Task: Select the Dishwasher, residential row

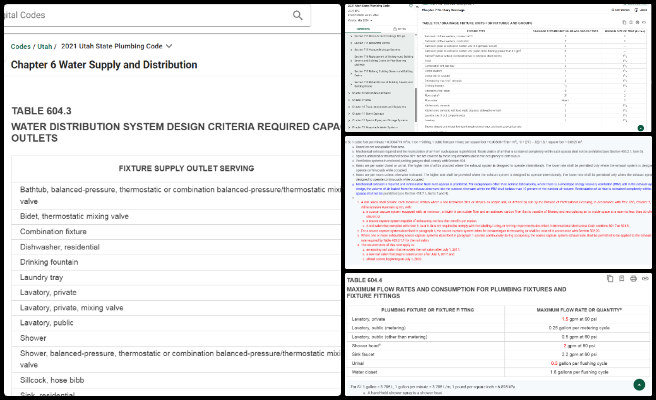Action: point(176,247)
